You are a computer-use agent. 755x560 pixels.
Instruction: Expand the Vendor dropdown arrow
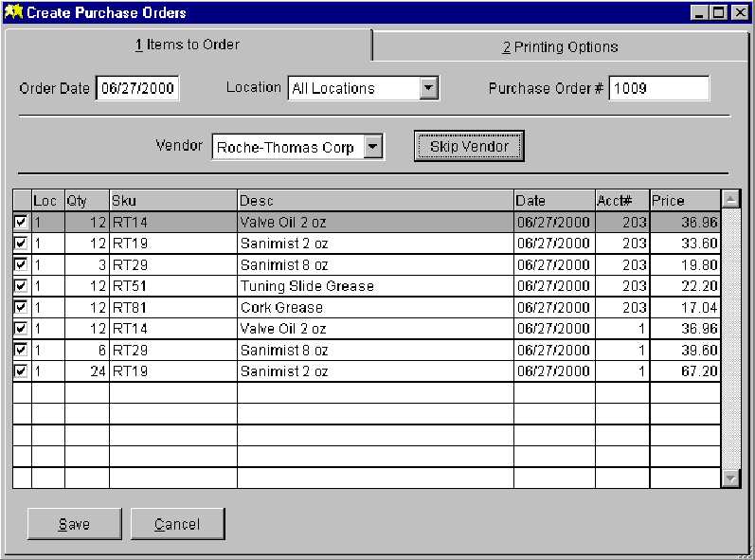tap(373, 147)
